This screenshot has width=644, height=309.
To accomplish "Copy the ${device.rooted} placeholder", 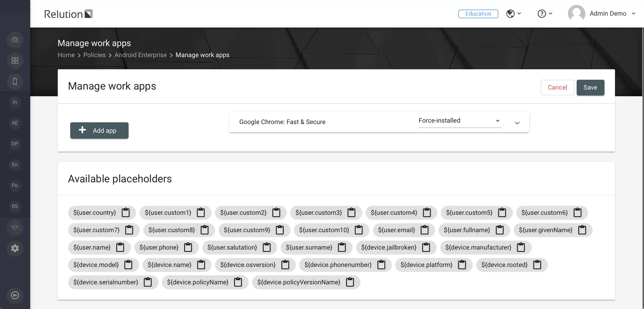I will click(537, 265).
